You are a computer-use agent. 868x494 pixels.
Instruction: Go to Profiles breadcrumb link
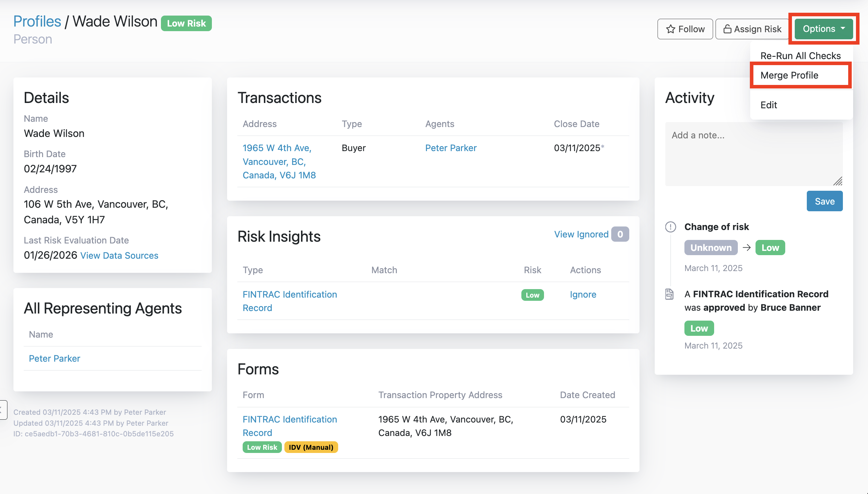click(37, 22)
